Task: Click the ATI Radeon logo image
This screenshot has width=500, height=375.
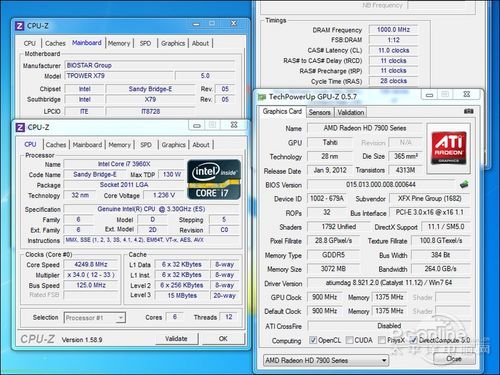Action: (x=449, y=148)
